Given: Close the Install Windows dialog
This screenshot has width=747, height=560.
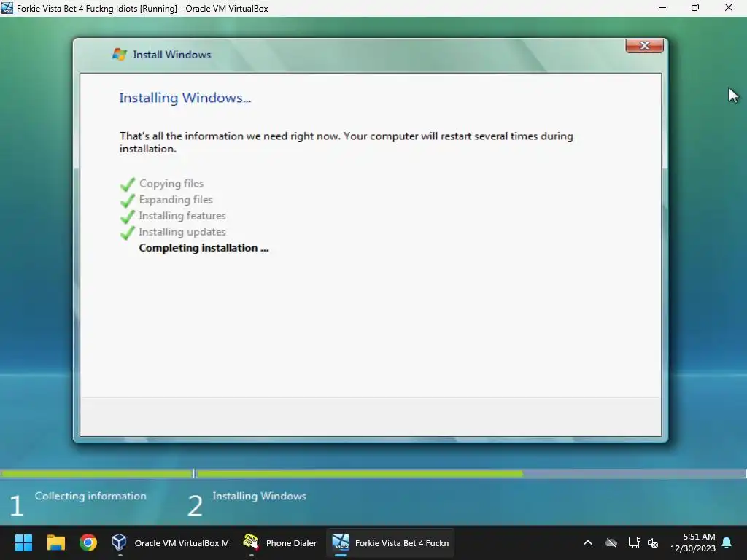Looking at the screenshot, I should (645, 46).
